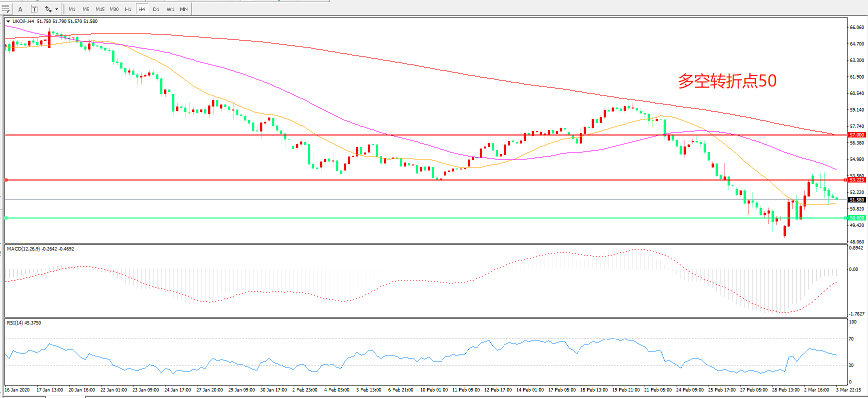The height and width of the screenshot is (398, 868).
Task: Expand the UKOil chart symbol triangle
Action: click(x=8, y=21)
